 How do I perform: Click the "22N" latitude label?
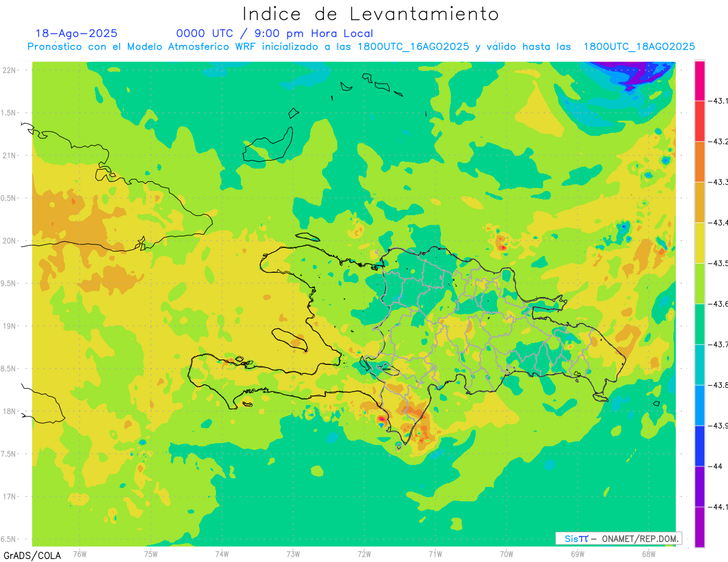click(x=10, y=70)
